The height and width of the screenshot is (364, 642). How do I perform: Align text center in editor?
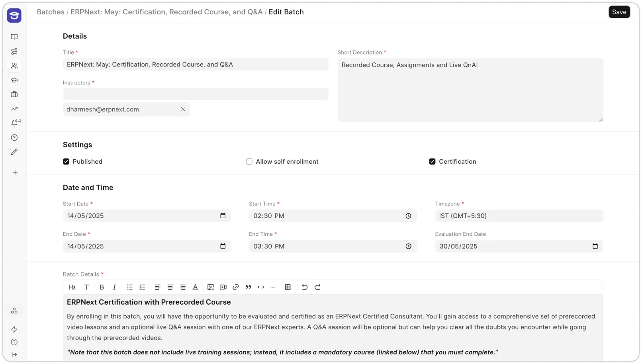click(x=170, y=287)
